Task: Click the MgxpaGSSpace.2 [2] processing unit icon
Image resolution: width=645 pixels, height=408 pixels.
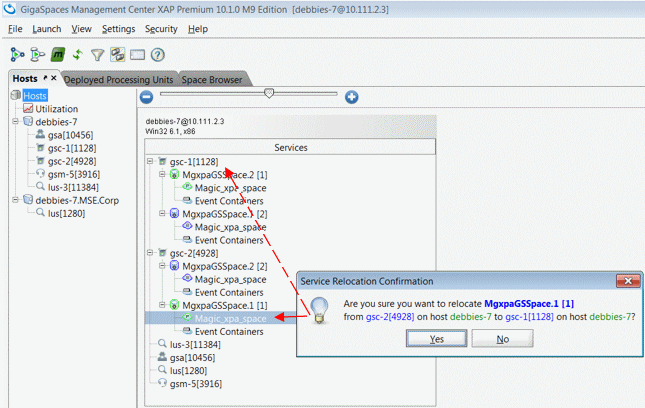Action: [174, 266]
